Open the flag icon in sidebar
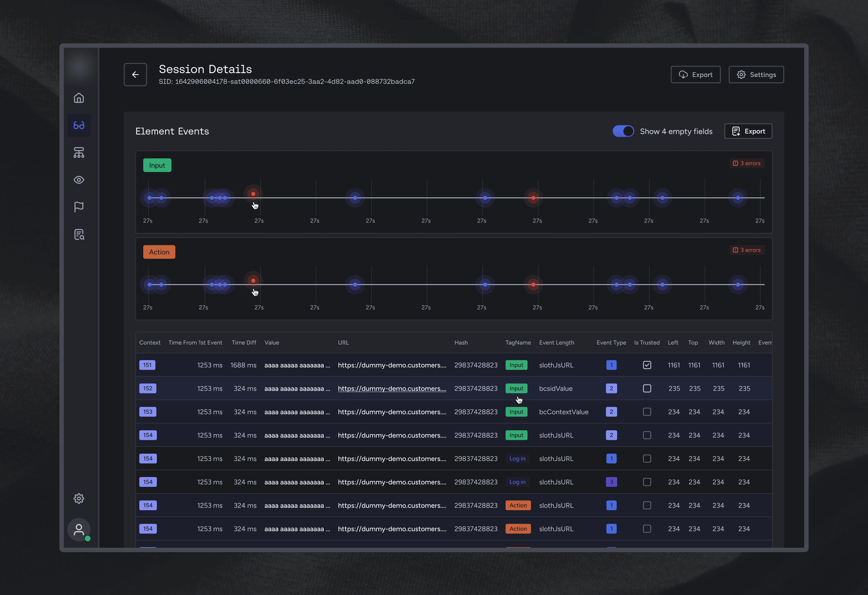 (79, 207)
